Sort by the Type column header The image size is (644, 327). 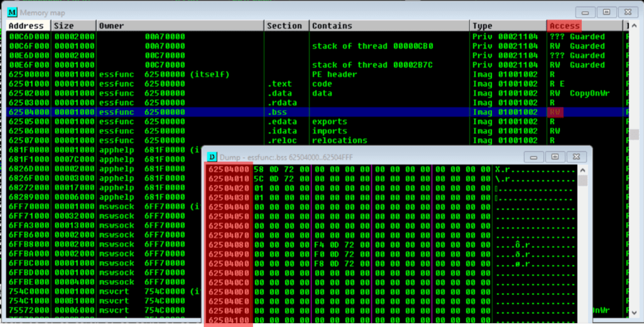click(508, 26)
